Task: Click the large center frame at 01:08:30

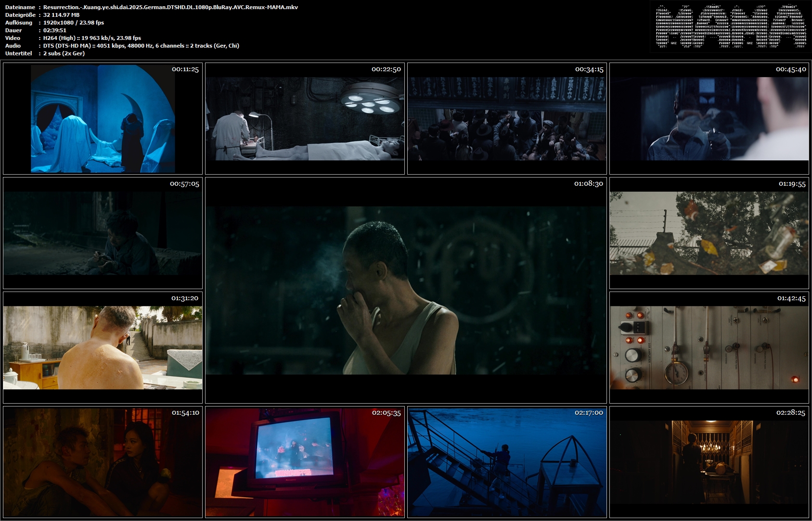Action: coord(406,290)
